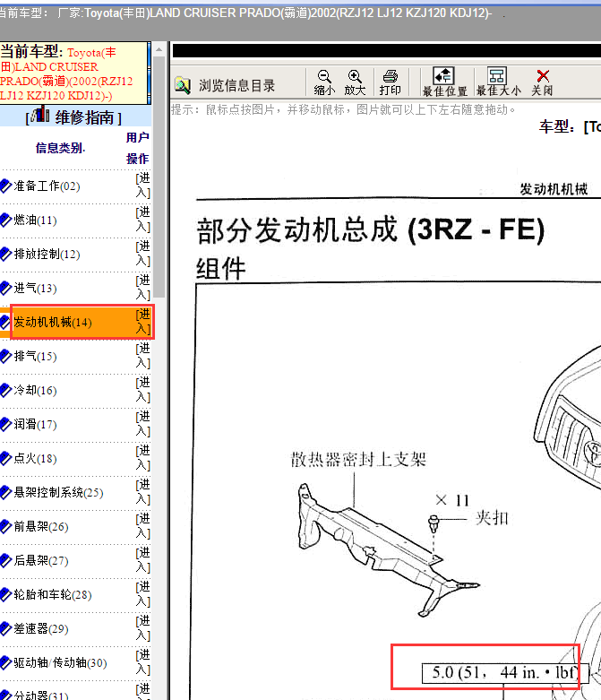The height and width of the screenshot is (700, 601).
Task: Click [进入] link for 进气(13)
Action: coord(142,287)
